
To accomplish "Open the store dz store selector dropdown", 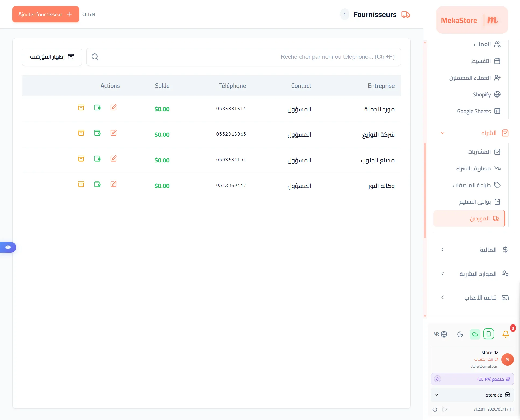I will pos(472,395).
